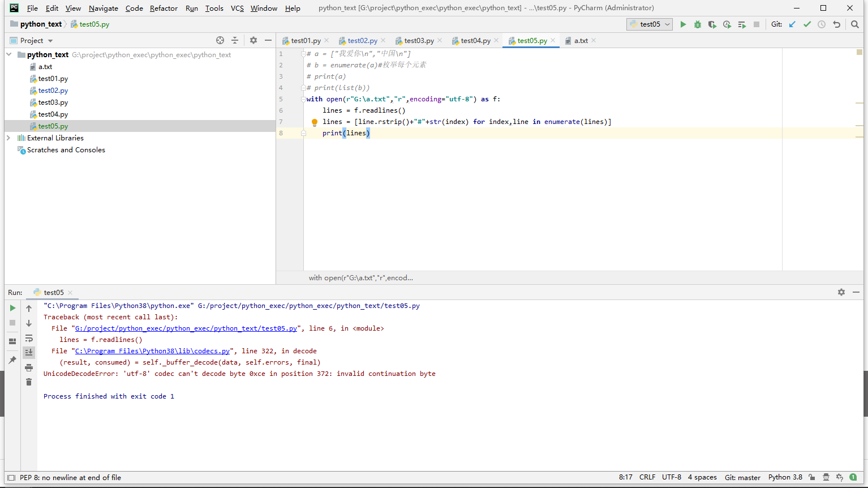Stop the process from the top toolbar
Image resolution: width=868 pixels, height=488 pixels.
[757, 24]
